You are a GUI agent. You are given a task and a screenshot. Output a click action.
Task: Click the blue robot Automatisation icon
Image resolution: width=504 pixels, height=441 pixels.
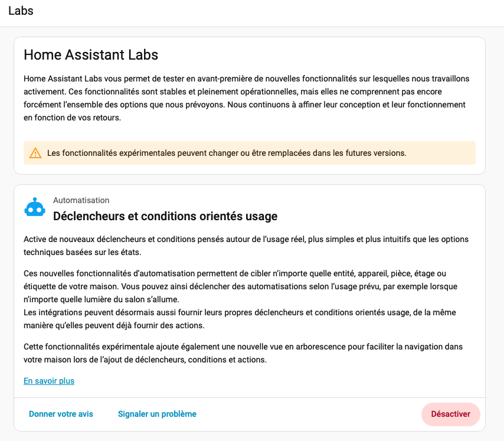tap(34, 208)
